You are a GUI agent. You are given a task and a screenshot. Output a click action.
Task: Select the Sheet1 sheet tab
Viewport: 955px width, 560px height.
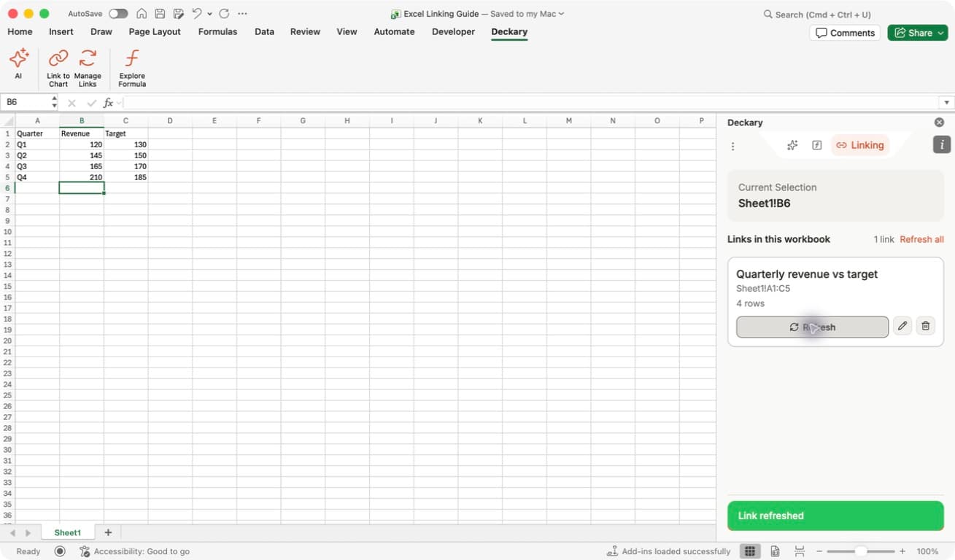pos(68,533)
